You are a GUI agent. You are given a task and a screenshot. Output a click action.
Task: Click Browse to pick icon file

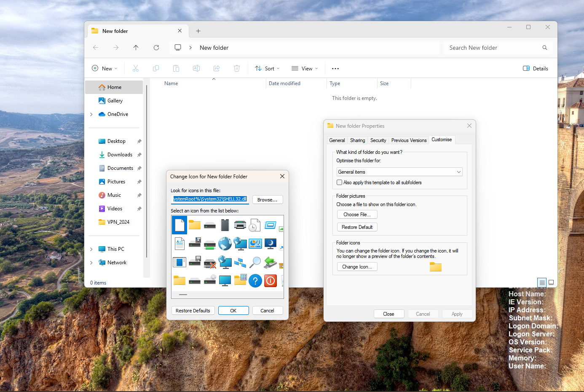pyautogui.click(x=268, y=200)
